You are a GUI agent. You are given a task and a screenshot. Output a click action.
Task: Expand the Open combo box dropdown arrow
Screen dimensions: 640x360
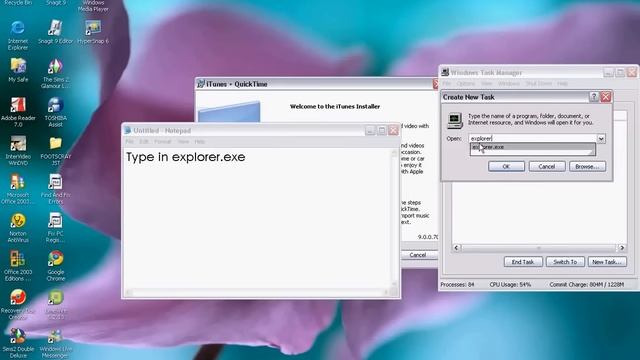[601, 139]
